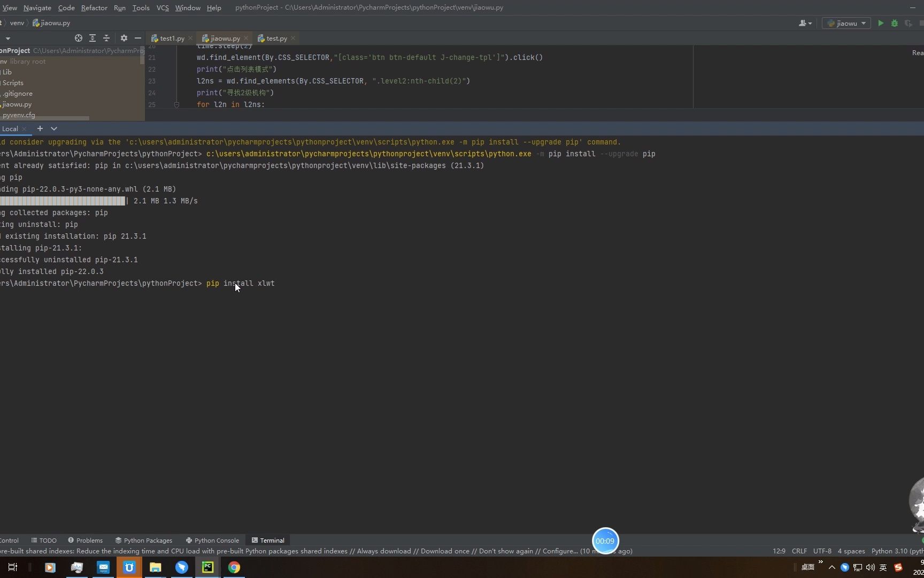Open the TODO tool window

click(44, 540)
